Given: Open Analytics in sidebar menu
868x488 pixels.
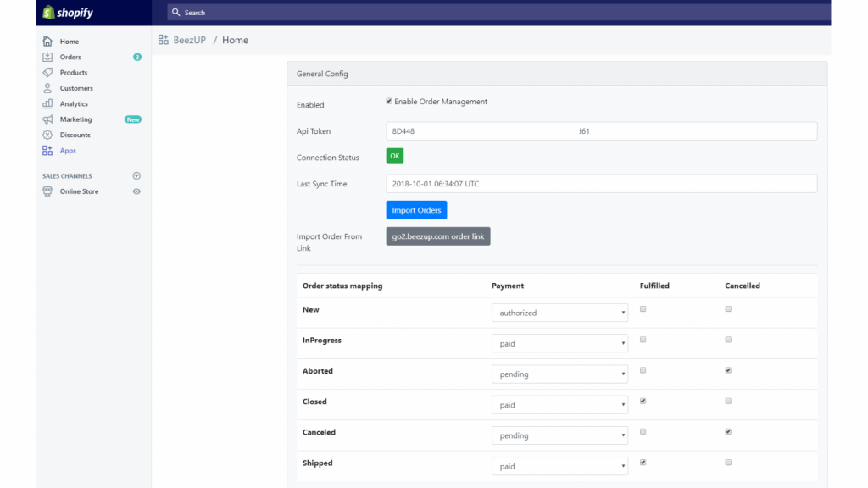Looking at the screenshot, I should pos(74,103).
